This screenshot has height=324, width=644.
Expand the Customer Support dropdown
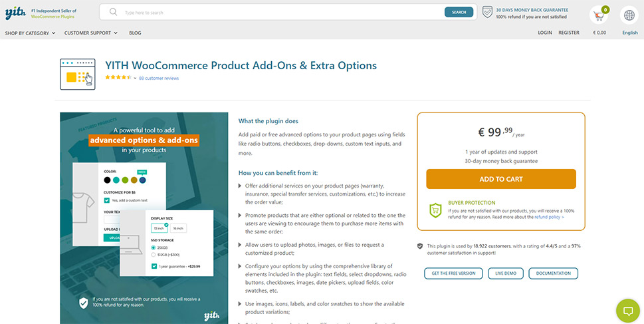coord(91,33)
